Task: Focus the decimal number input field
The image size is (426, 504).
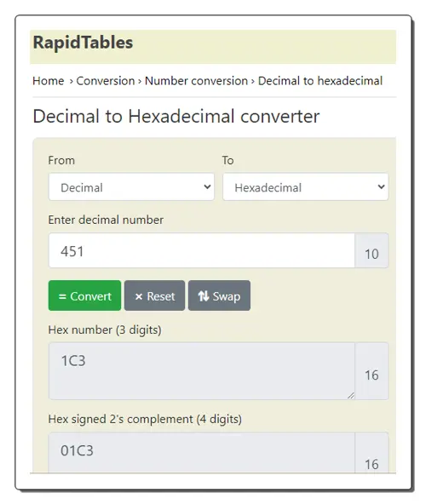Action: pyautogui.click(x=202, y=250)
